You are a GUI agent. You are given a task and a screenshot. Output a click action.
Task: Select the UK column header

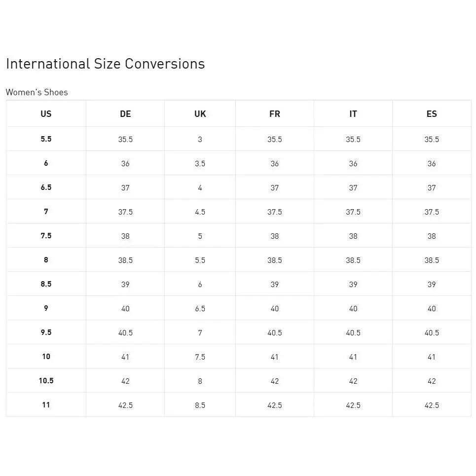click(x=200, y=114)
